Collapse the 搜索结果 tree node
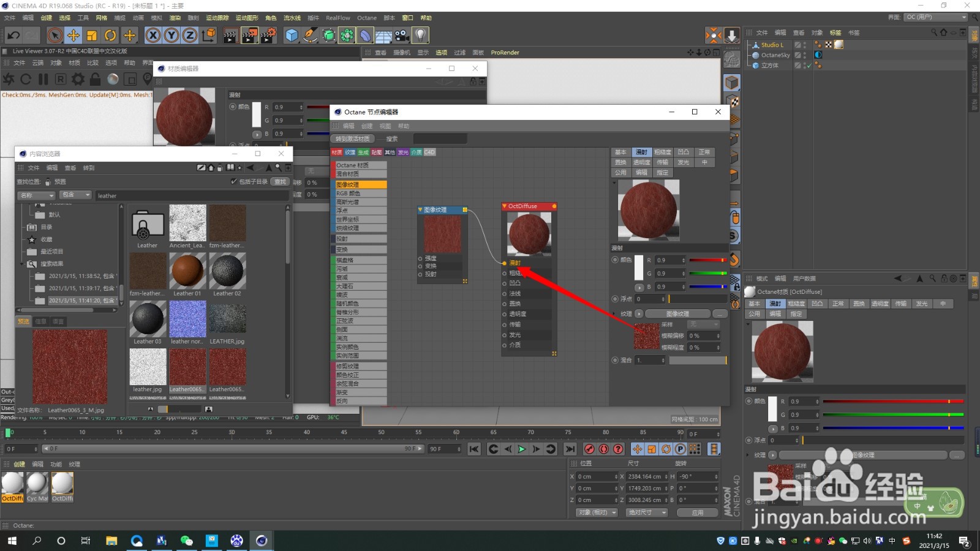980x551 pixels. [23, 264]
